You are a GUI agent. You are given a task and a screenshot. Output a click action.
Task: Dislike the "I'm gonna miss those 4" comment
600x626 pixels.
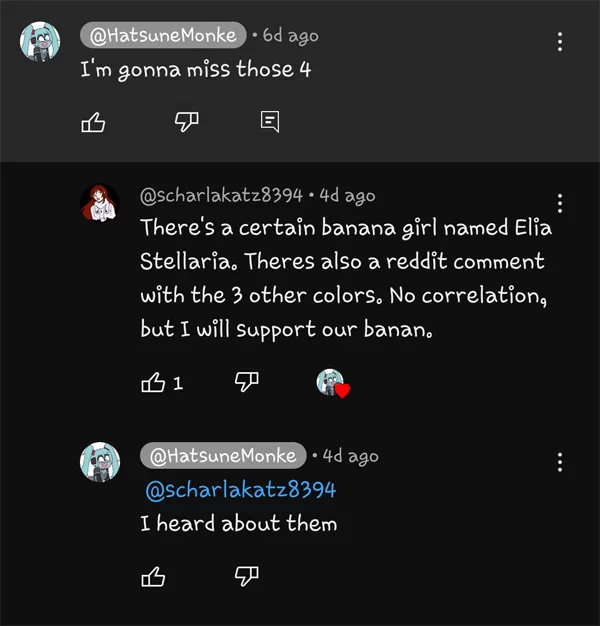(x=186, y=122)
